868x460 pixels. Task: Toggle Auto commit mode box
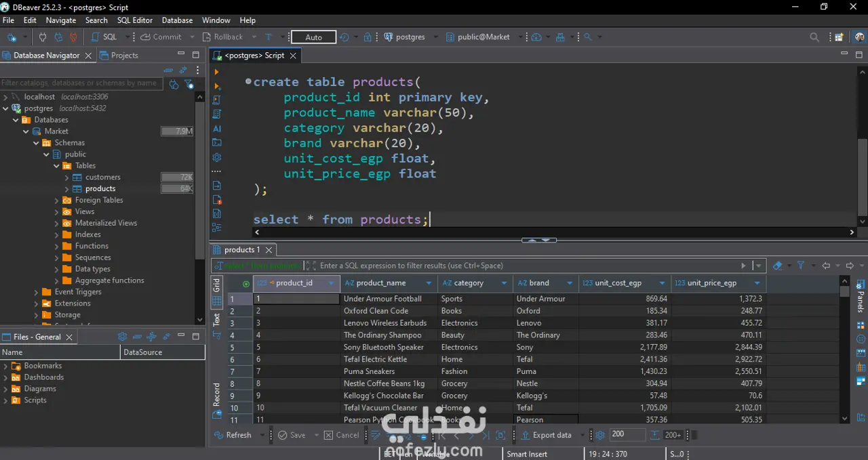(313, 37)
